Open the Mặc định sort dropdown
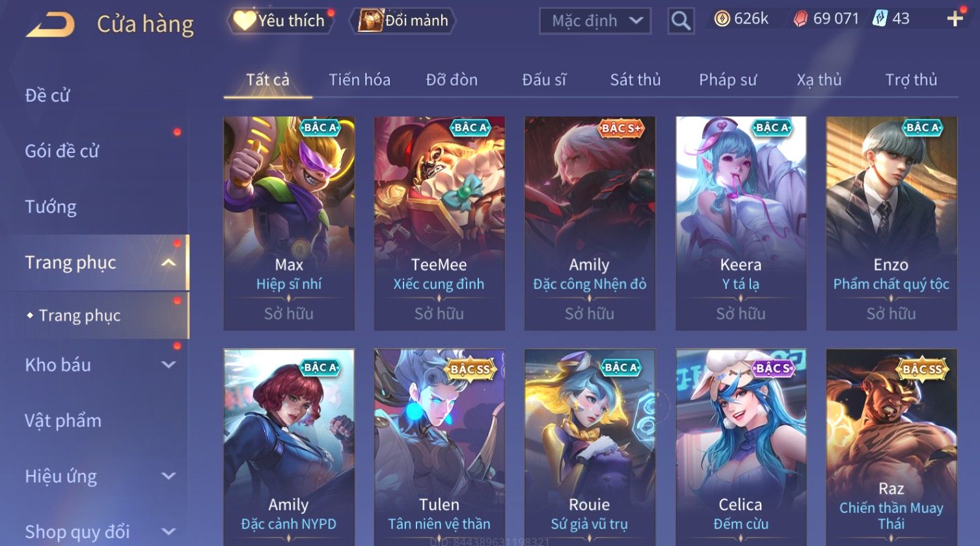The image size is (980, 546). pos(595,21)
